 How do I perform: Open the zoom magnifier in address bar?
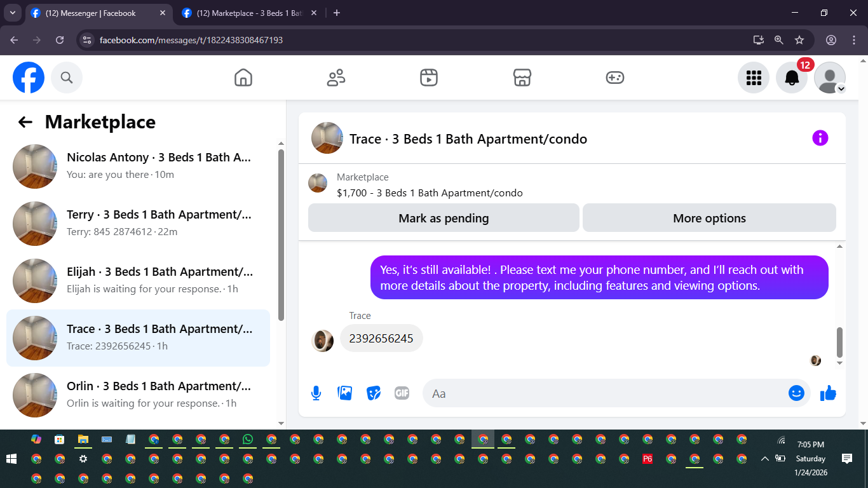point(779,40)
